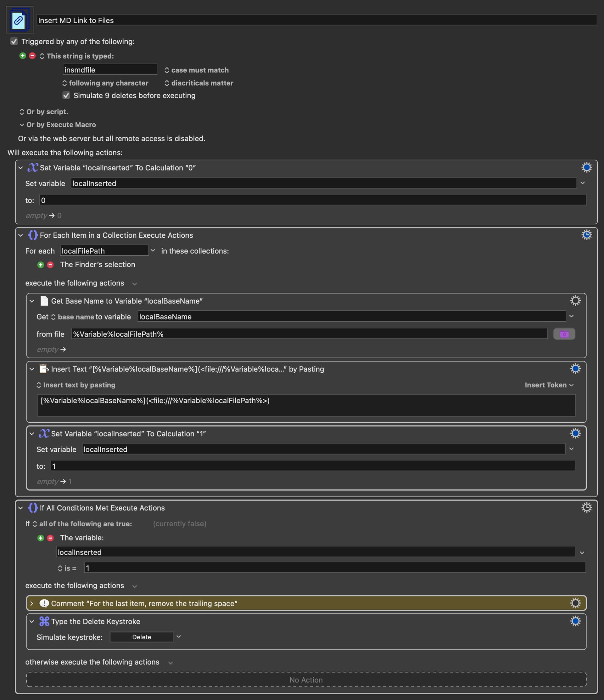Collapse the first Set Variable localInserted action
Screen dimensions: 604x700
point(20,167)
